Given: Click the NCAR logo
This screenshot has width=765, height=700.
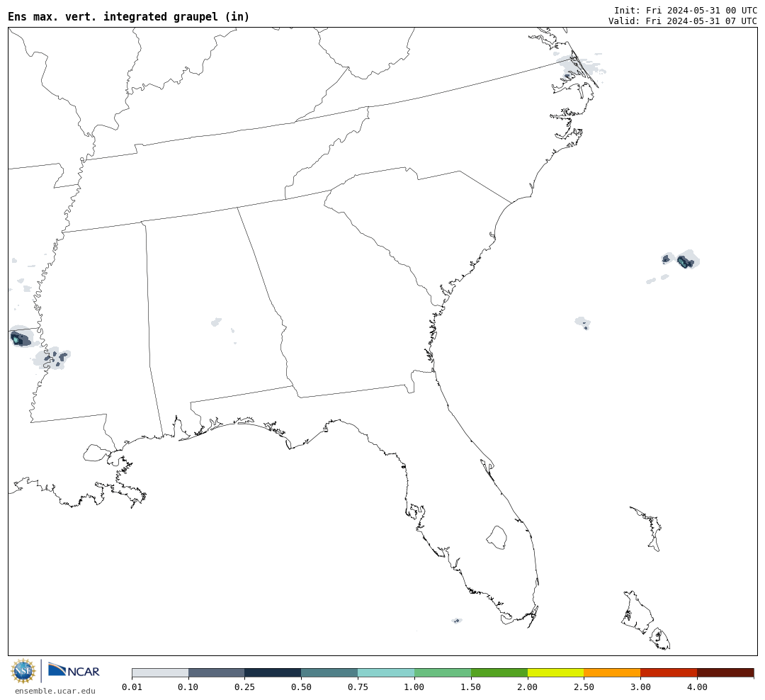Looking at the screenshot, I should pos(74,670).
